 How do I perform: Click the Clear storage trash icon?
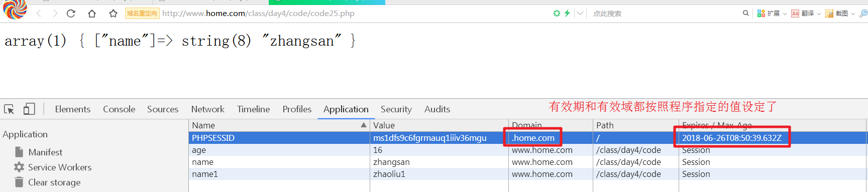tap(19, 182)
